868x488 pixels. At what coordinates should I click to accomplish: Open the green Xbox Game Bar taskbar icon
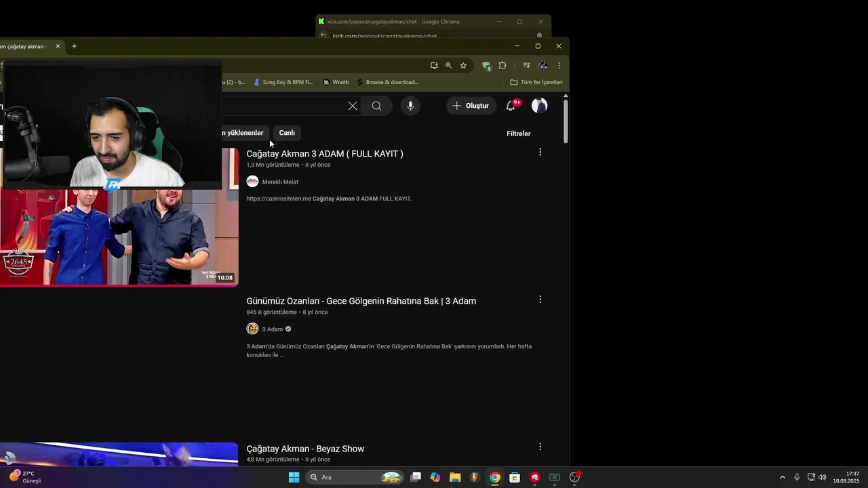[555, 477]
